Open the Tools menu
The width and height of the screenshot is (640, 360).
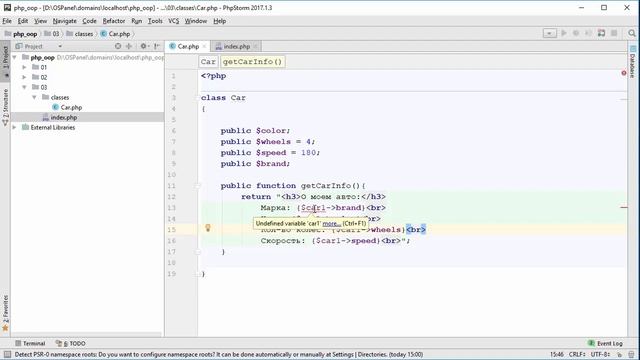(155, 21)
